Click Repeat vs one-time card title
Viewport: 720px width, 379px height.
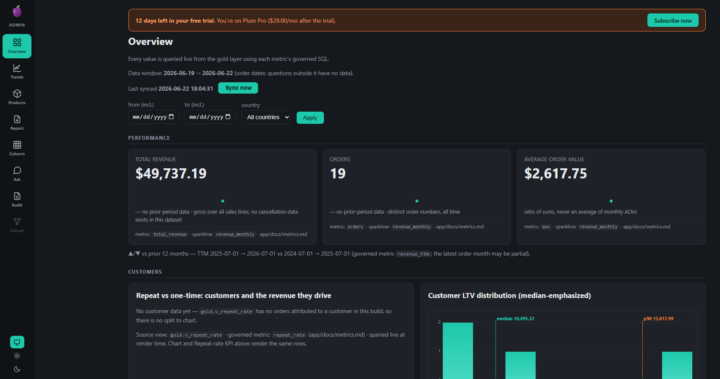click(233, 296)
